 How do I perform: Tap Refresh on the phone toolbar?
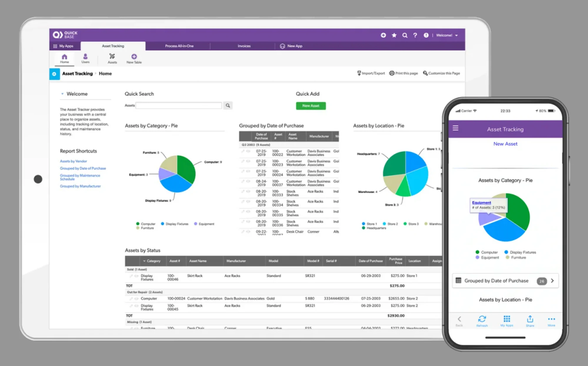point(482,321)
